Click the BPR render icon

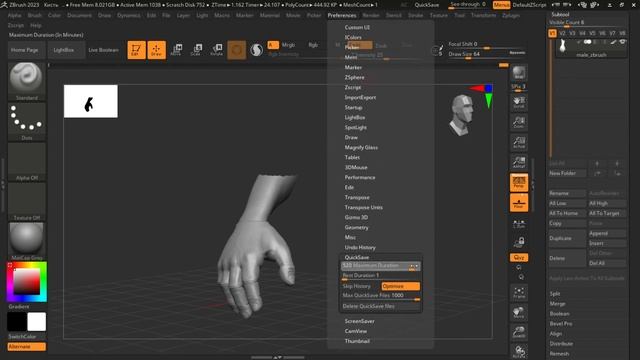(519, 73)
